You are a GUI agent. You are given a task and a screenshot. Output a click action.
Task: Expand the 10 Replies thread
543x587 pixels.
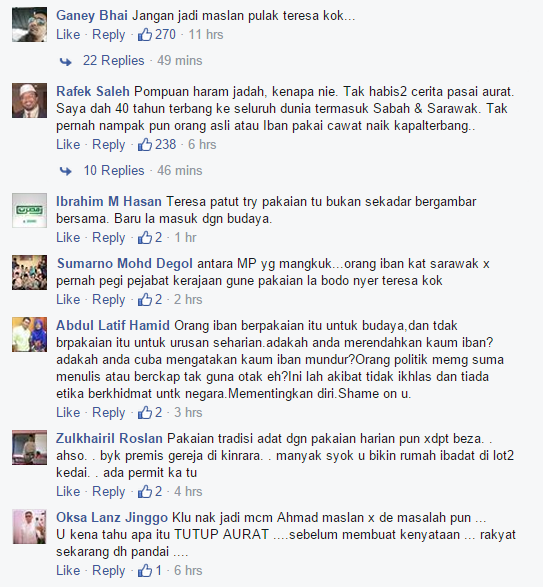[113, 170]
